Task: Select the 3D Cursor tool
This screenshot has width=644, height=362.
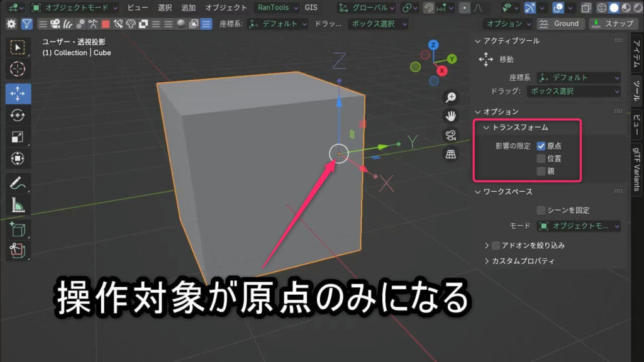Action: 18,69
